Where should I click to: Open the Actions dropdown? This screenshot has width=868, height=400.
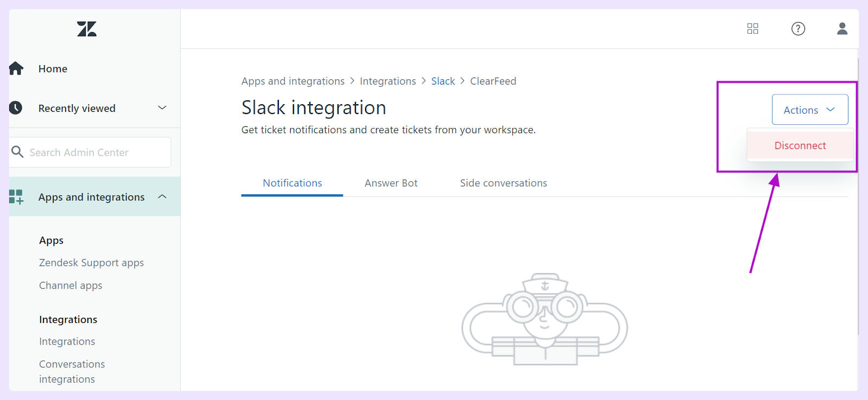[810, 110]
